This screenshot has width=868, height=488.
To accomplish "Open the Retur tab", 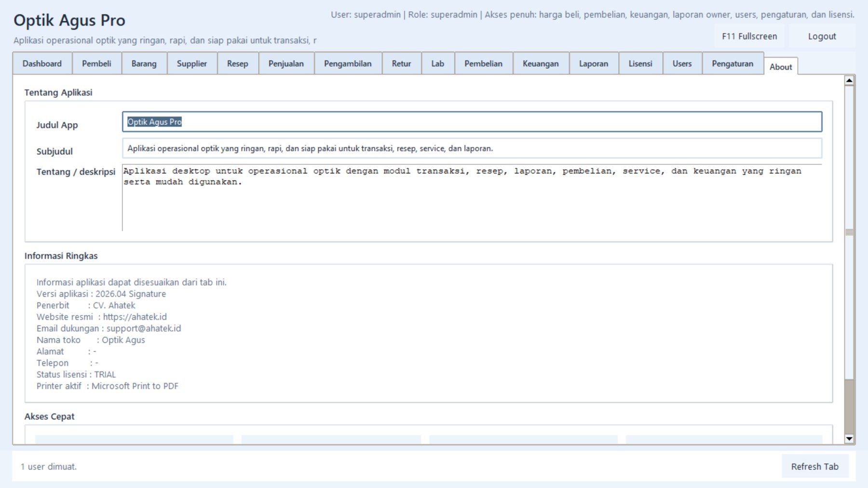I will (x=401, y=64).
